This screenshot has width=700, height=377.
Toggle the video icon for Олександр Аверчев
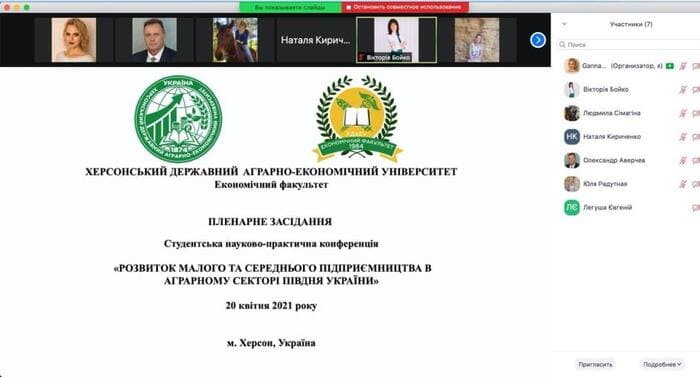696,160
